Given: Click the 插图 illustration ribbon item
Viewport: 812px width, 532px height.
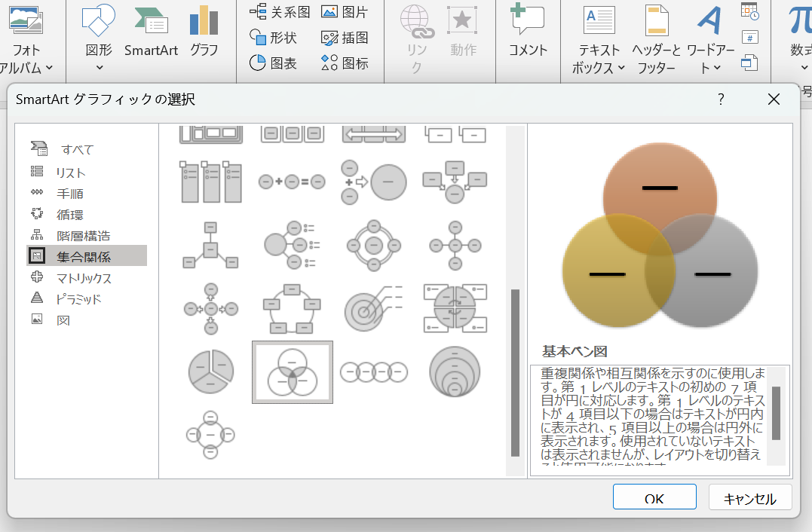Looking at the screenshot, I should [x=345, y=38].
